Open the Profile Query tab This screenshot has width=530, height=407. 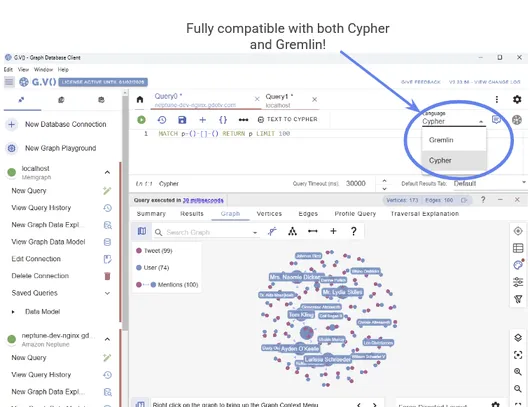pyautogui.click(x=355, y=214)
